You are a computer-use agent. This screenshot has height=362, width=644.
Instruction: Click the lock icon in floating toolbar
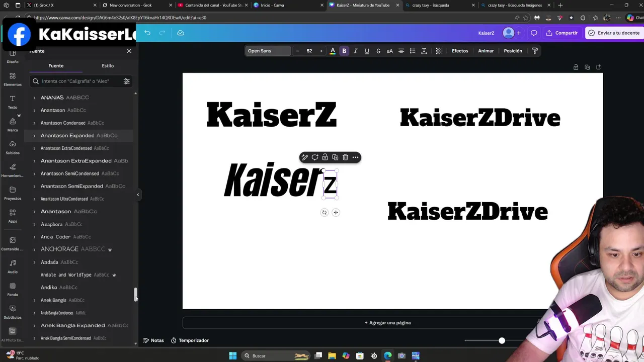(325, 157)
